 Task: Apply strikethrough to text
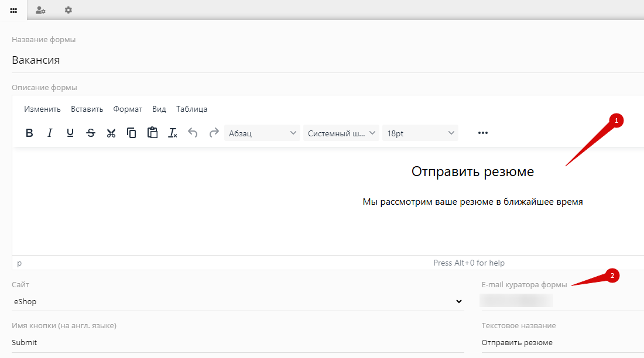click(x=91, y=133)
